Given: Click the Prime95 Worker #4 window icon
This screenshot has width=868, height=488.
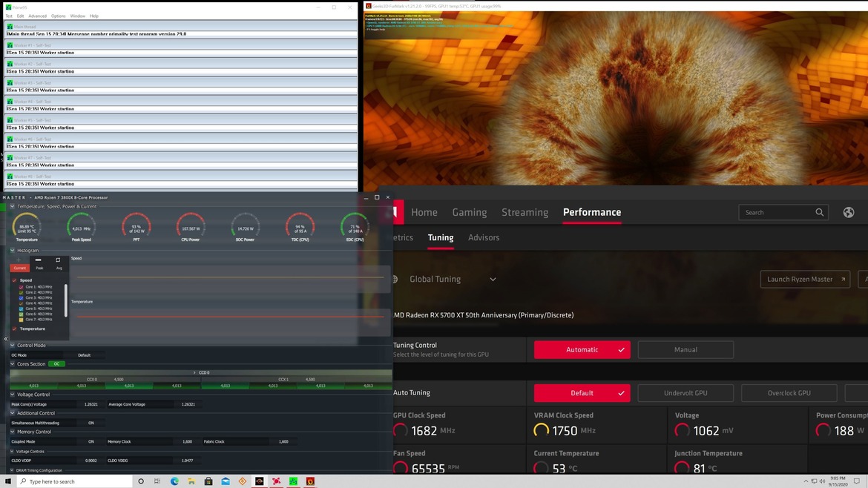Looking at the screenshot, I should pos(10,102).
